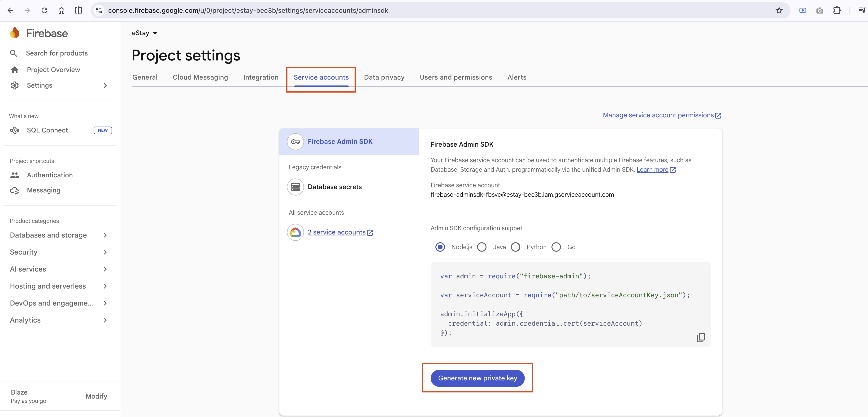Screen dimensions: 868x417
Task: Click external-link icon beside Learn more
Action: click(673, 170)
